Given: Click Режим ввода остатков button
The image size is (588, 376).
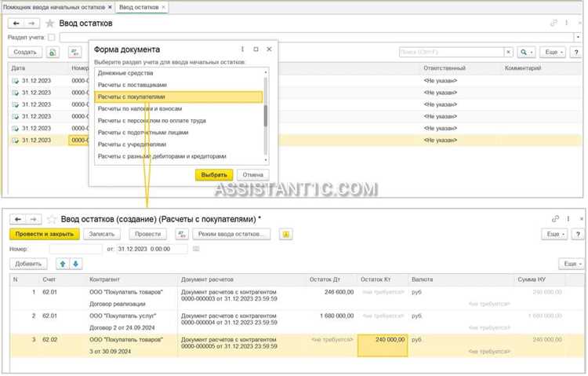Looking at the screenshot, I should (231, 234).
